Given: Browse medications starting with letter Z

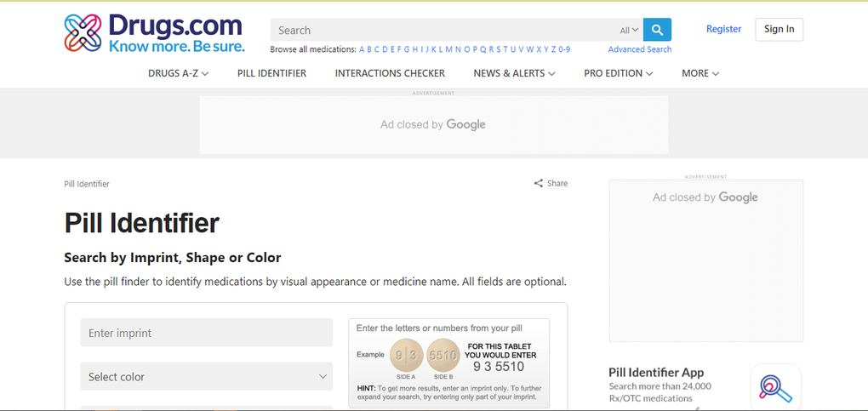Looking at the screenshot, I should coord(554,49).
